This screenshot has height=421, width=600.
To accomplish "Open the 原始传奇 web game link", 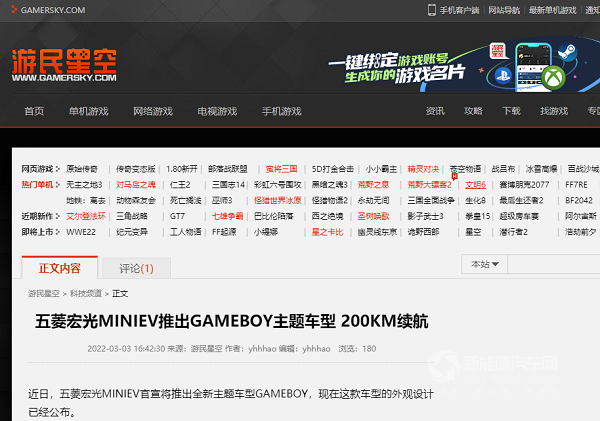I will (82, 169).
